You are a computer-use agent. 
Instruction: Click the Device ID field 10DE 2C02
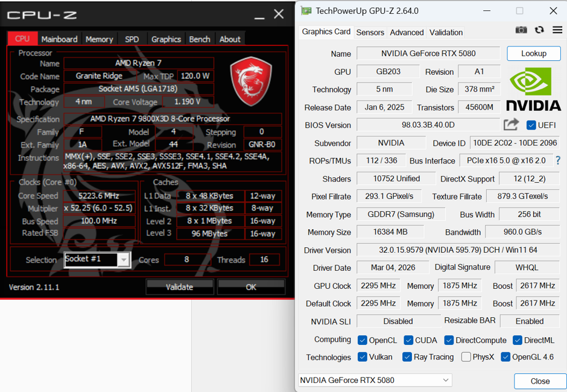coord(515,143)
